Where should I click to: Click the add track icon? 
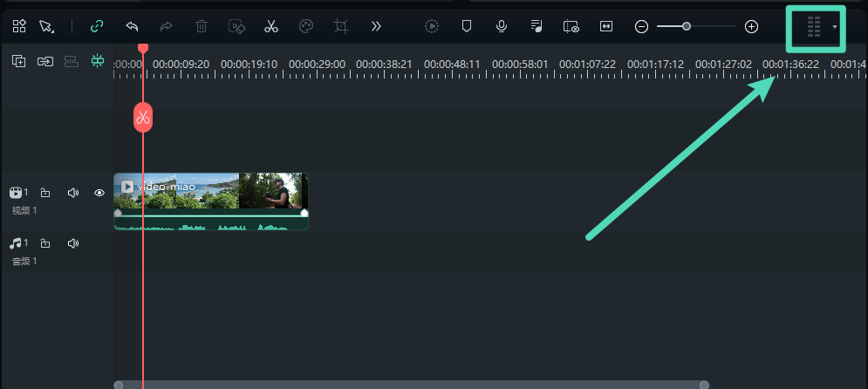(x=18, y=61)
